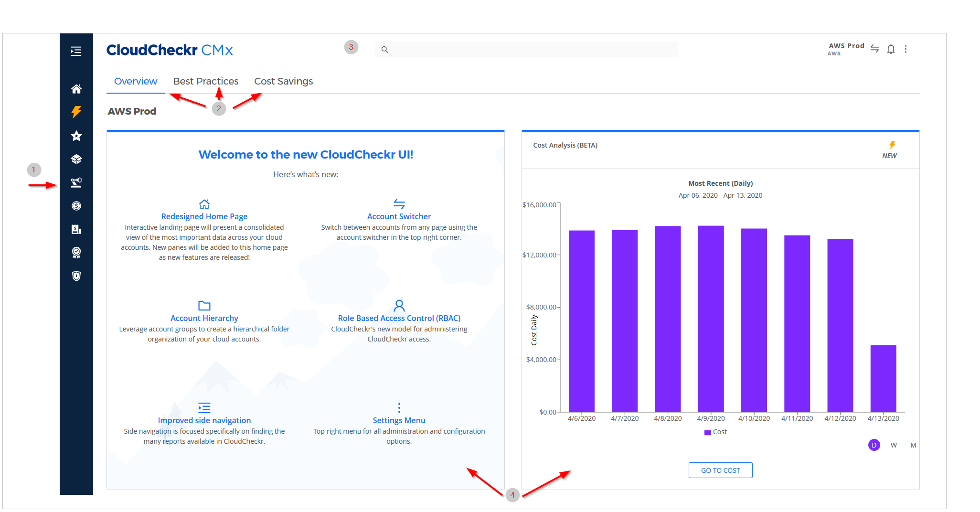Click the NEW lightning icon in Cost Analysis
This screenshot has width=980, height=512.
(x=892, y=145)
